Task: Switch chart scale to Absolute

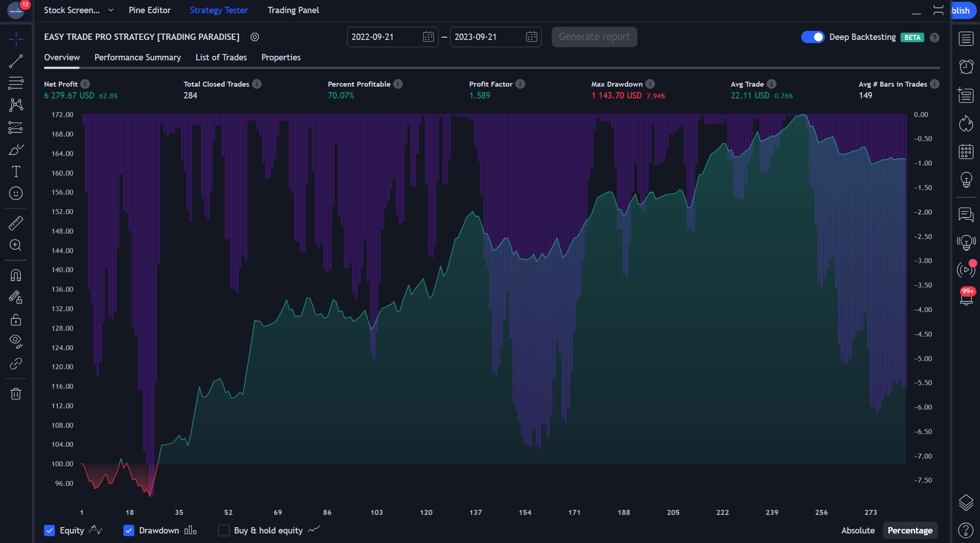Action: pos(857,530)
